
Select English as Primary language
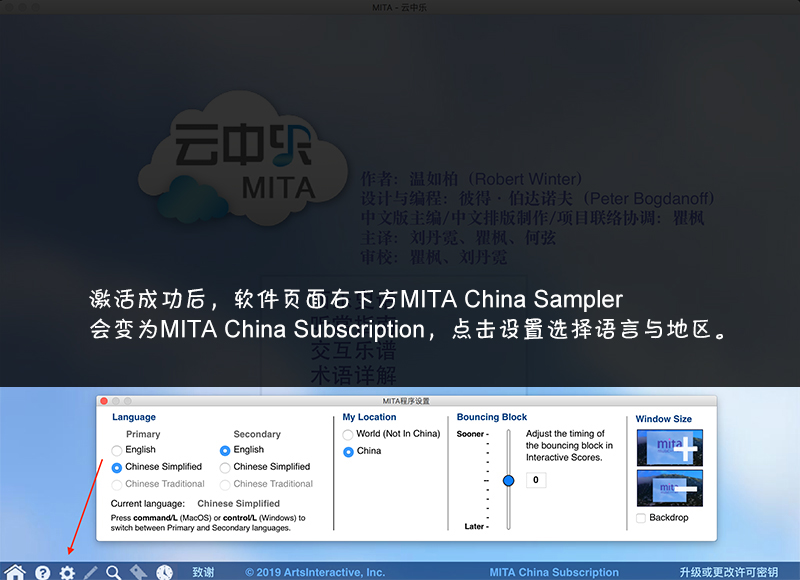(x=117, y=450)
